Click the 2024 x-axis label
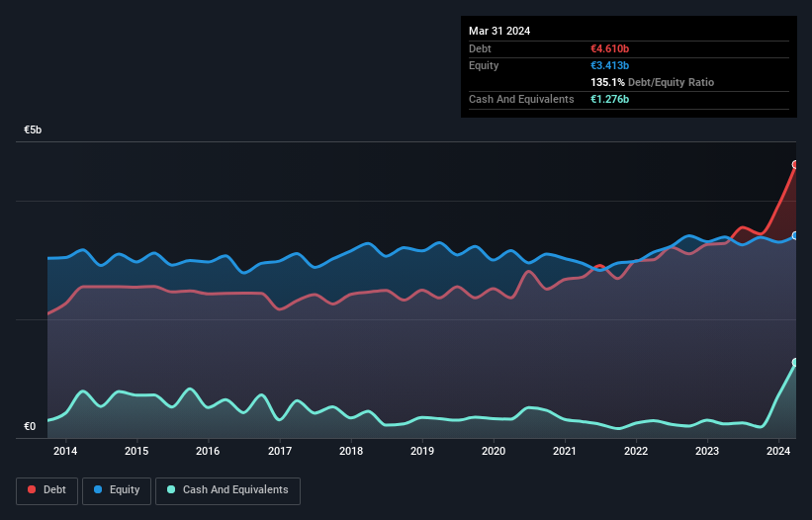 pos(778,451)
